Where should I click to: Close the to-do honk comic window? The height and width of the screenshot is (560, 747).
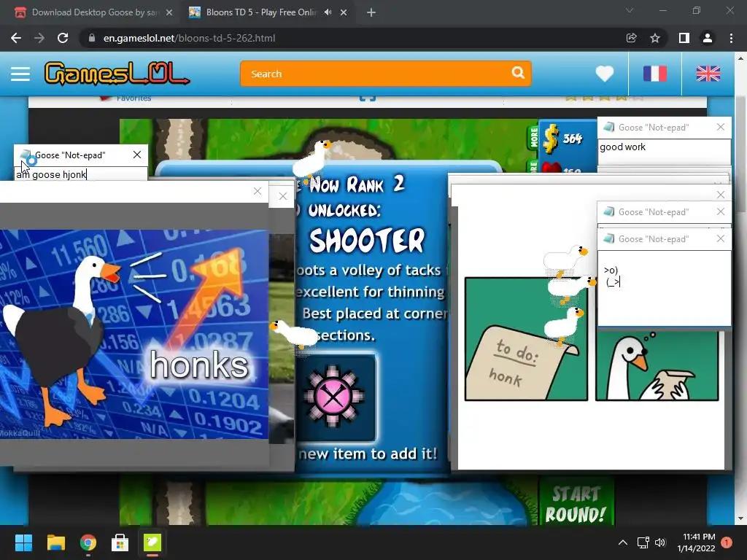720,195
